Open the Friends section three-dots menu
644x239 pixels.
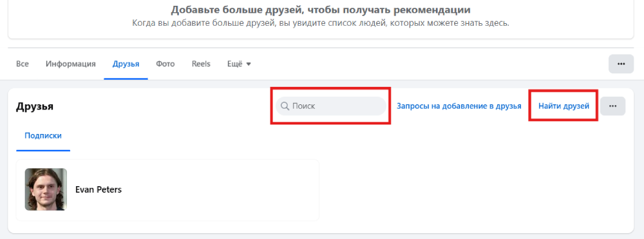coord(613,106)
